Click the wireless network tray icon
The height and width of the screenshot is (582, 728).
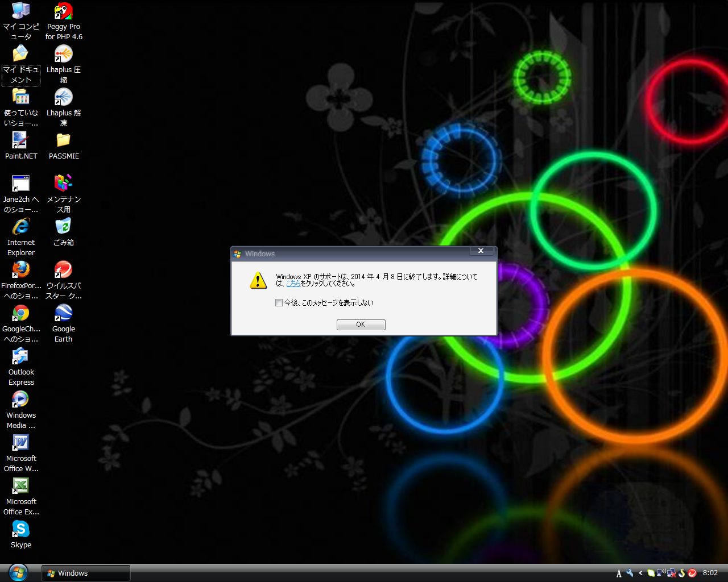pos(661,573)
